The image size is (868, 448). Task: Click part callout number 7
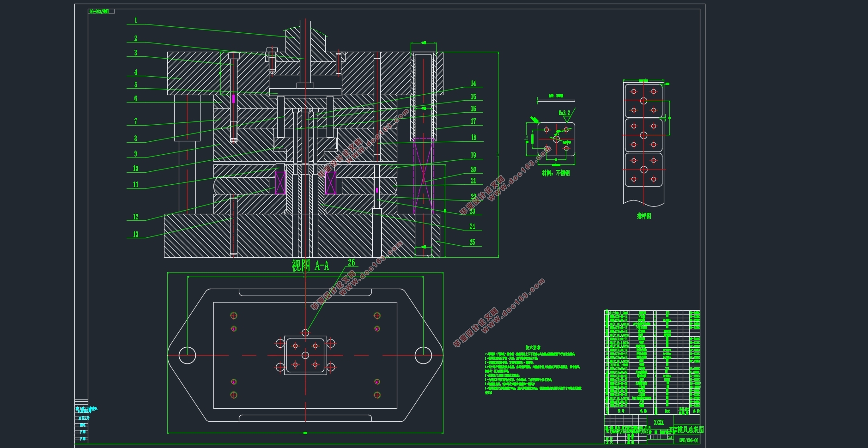tap(136, 121)
